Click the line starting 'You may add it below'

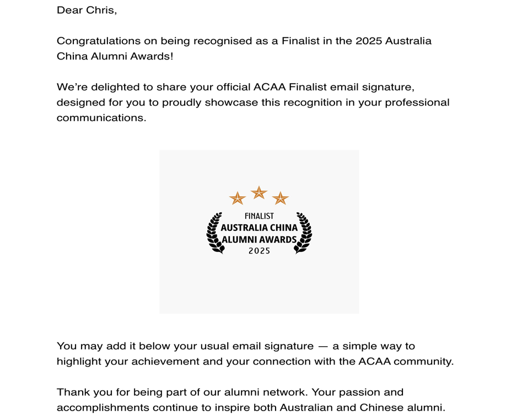pos(235,346)
